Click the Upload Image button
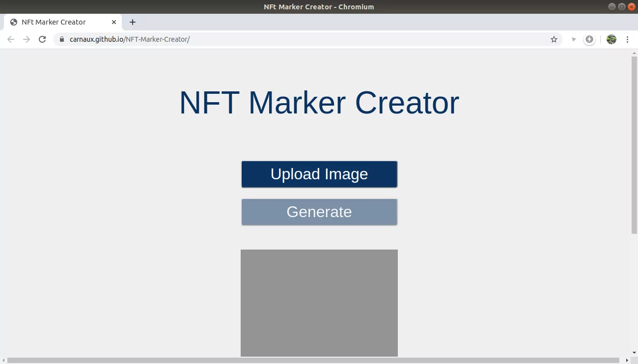Image resolution: width=638 pixels, height=364 pixels. 319,174
